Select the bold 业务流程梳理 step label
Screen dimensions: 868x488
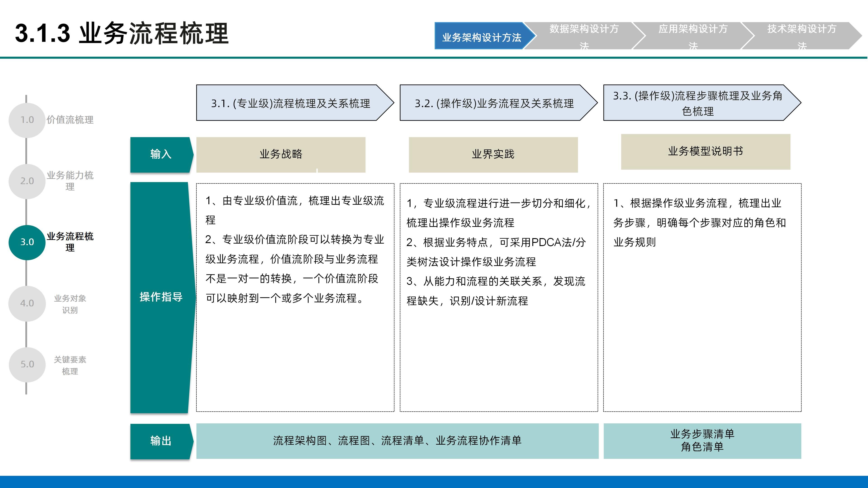coord(70,242)
